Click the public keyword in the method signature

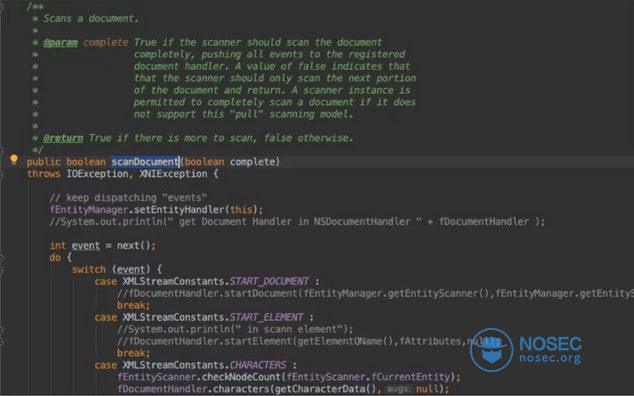click(x=44, y=162)
